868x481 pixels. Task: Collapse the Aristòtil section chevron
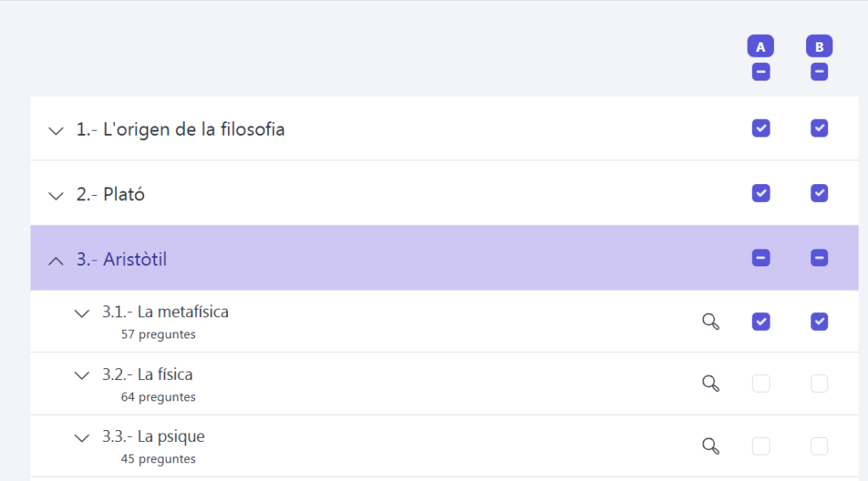coord(56,260)
